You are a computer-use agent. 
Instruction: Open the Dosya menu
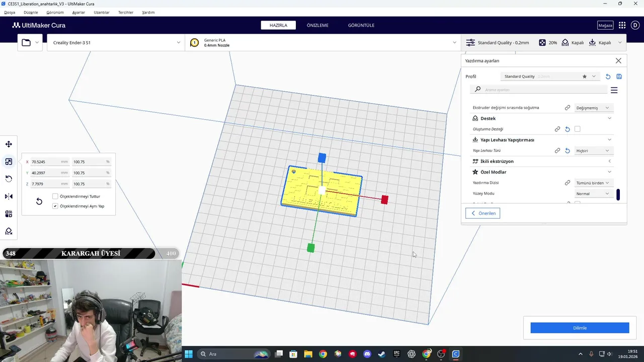pyautogui.click(x=10, y=12)
